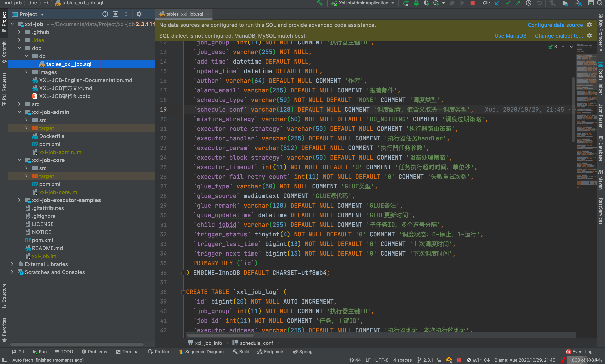Open the Sequence Diagram tool window

coord(201,352)
